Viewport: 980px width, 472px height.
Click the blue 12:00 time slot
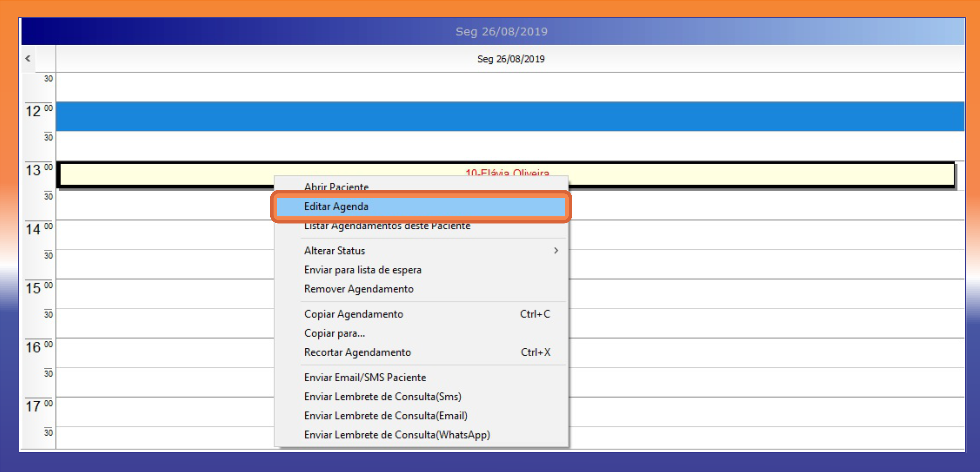[x=510, y=116]
